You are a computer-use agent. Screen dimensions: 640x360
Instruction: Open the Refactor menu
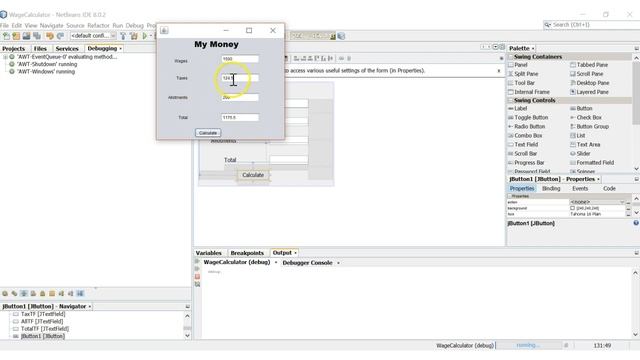(x=98, y=25)
